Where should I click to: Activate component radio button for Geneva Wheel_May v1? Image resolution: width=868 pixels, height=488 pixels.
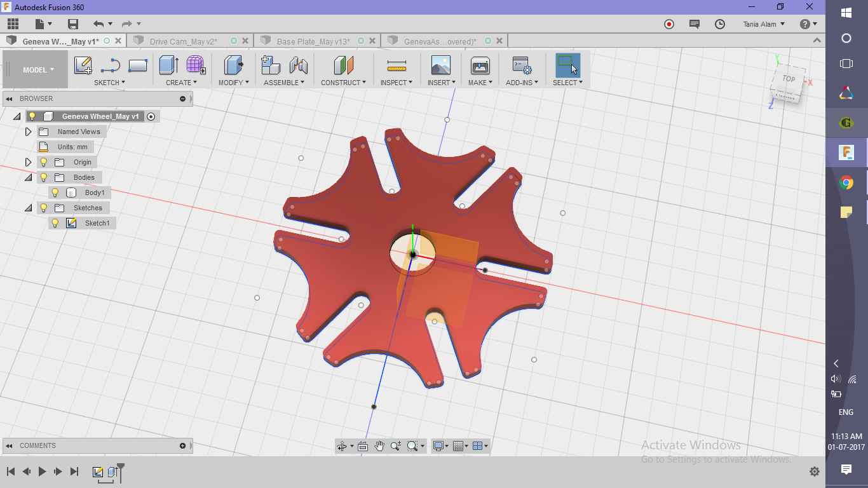151,116
